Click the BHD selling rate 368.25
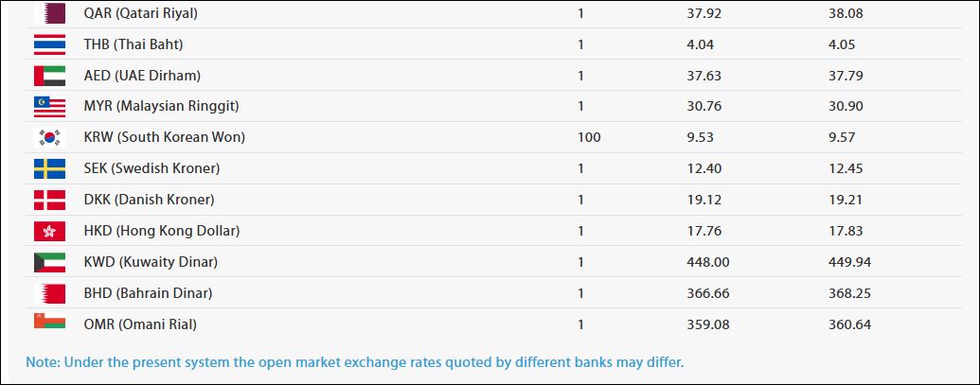 (x=848, y=293)
